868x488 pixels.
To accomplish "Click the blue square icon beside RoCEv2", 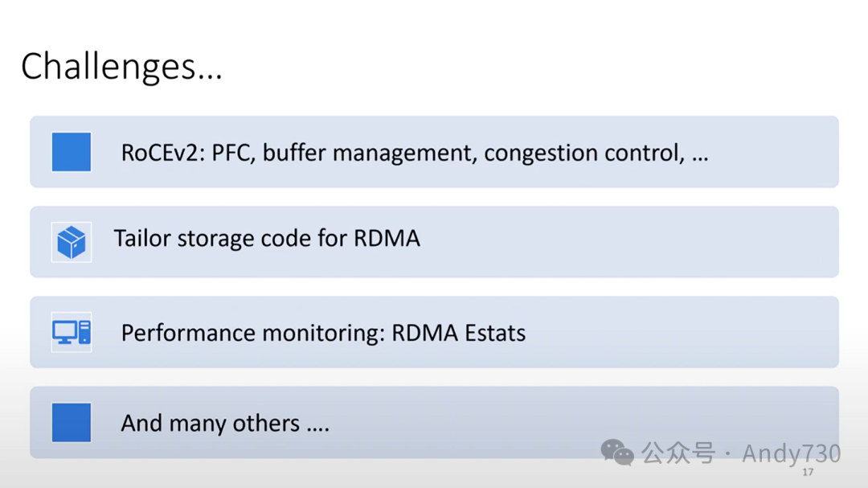I will (x=72, y=152).
